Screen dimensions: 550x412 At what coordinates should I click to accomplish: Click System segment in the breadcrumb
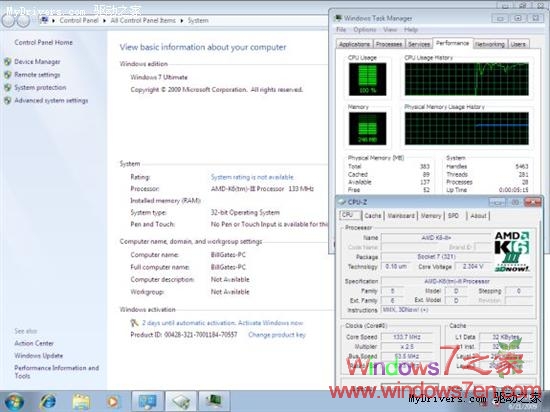pos(198,20)
